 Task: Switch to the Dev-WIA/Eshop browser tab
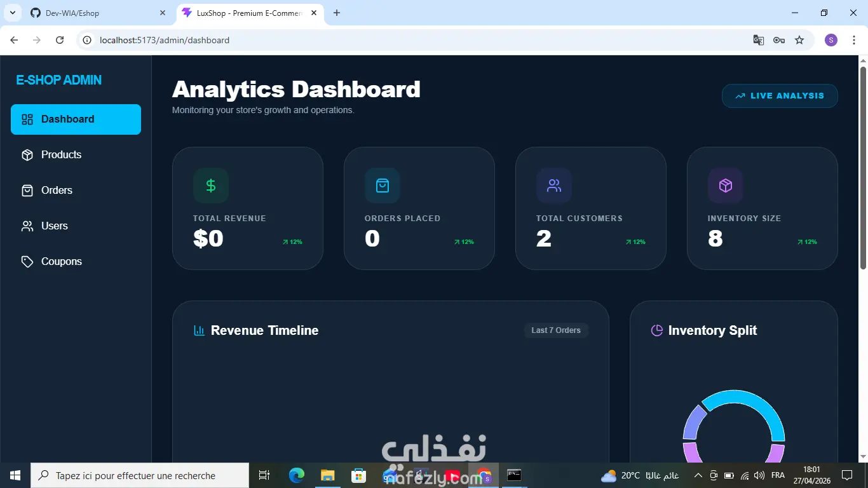point(98,13)
